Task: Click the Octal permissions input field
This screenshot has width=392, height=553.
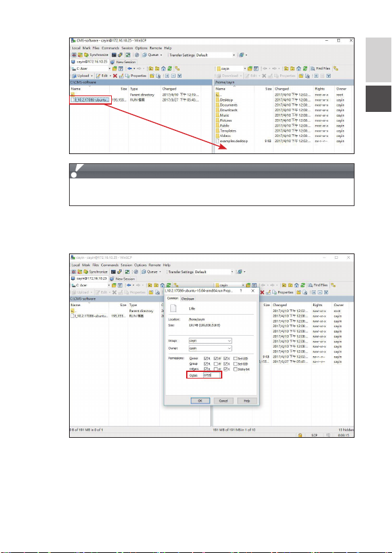Action: (212, 375)
